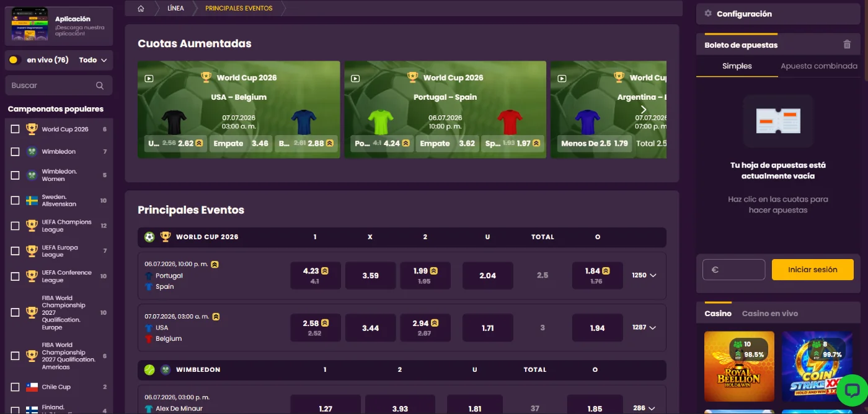Click boosted-odds icon next to Portugal match date

pyautogui.click(x=215, y=264)
